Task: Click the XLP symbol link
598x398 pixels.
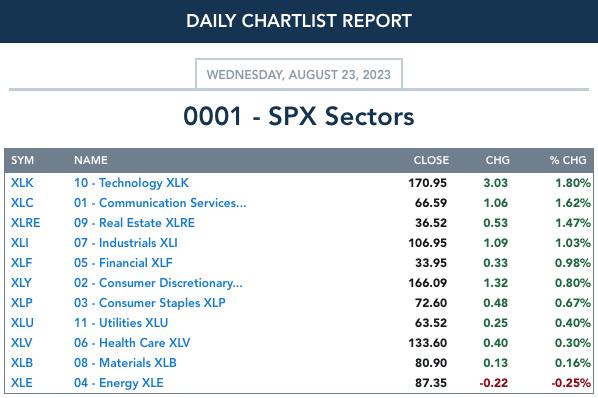Action: click(22, 303)
